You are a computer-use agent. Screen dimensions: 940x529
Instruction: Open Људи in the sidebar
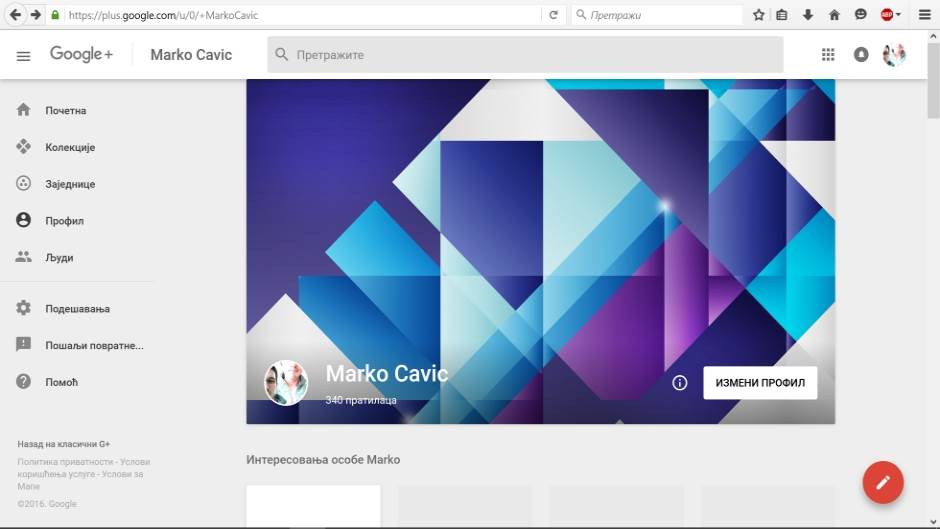tap(59, 258)
